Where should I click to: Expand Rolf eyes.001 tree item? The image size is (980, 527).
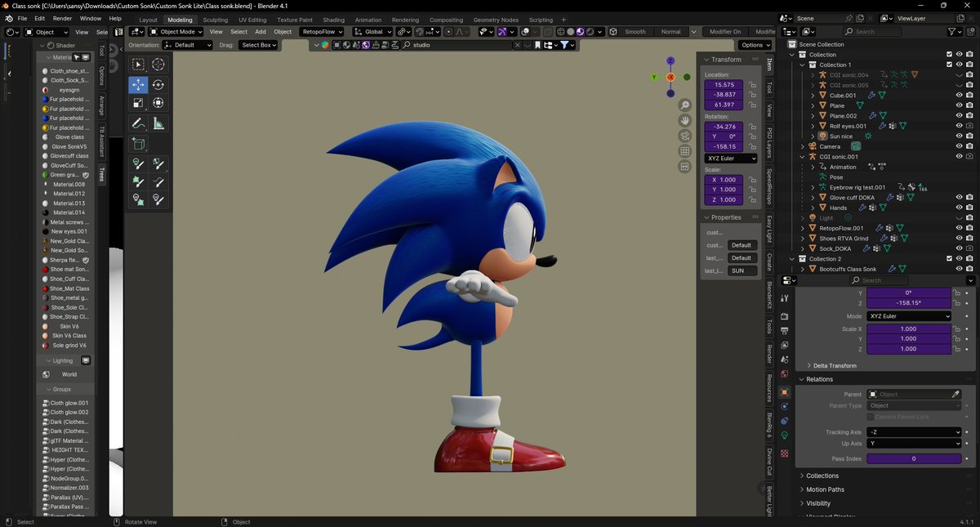[x=813, y=126]
